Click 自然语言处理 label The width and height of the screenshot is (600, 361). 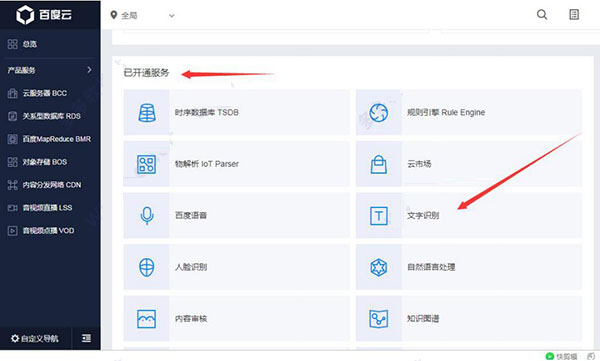click(431, 267)
